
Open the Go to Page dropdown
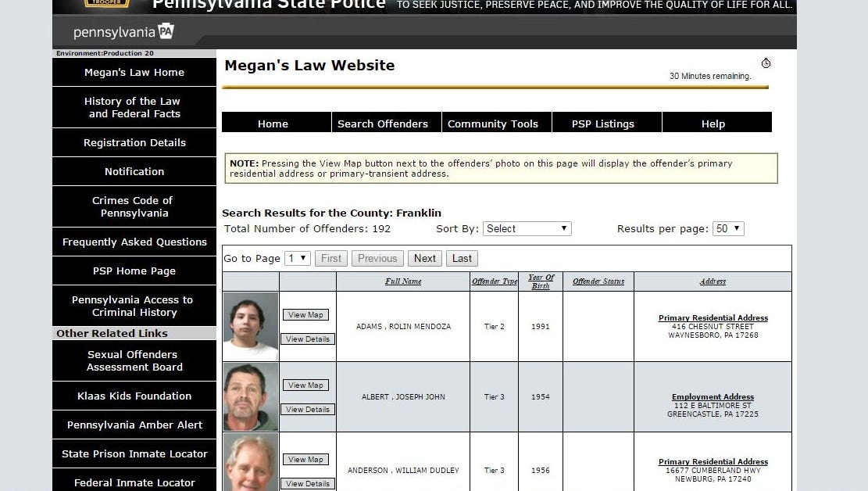point(298,259)
